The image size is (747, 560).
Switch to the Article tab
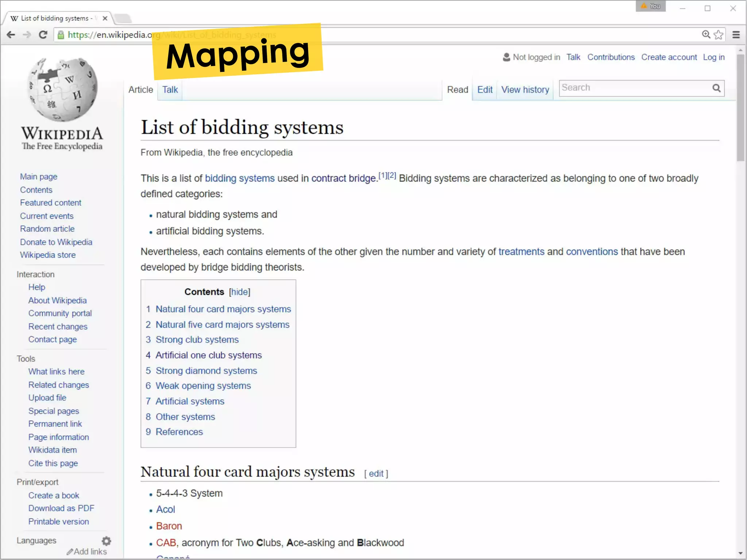[140, 90]
